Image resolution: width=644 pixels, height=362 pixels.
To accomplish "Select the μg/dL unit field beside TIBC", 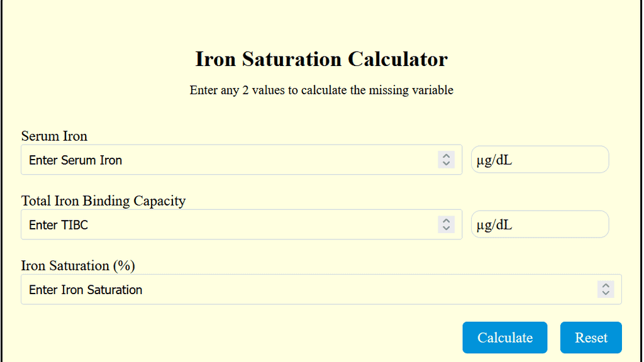I will click(x=540, y=224).
